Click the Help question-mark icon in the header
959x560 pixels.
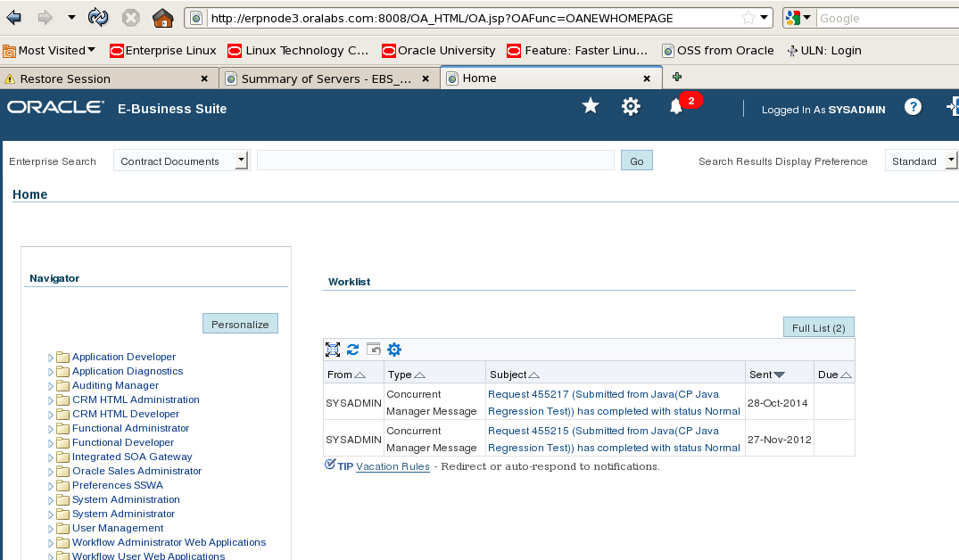(913, 107)
